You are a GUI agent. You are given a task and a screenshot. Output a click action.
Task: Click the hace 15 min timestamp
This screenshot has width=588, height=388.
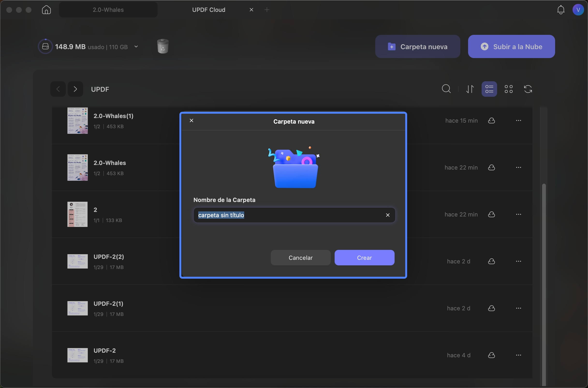(461, 120)
